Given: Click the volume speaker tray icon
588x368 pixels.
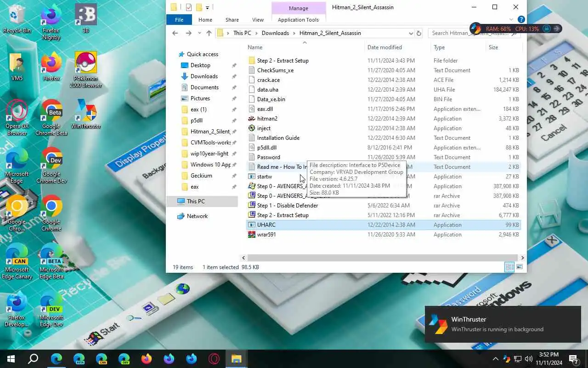Looking at the screenshot, I should pos(529,359).
